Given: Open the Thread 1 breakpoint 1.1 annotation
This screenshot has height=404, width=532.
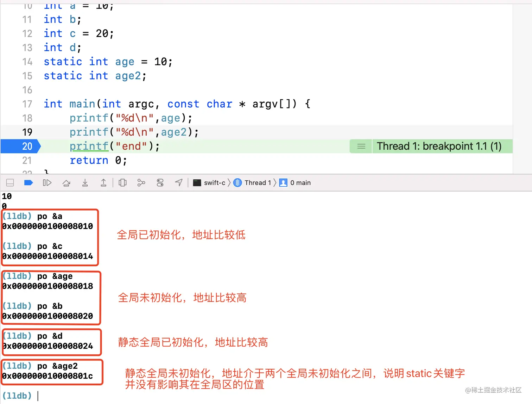Looking at the screenshot, I should [439, 146].
